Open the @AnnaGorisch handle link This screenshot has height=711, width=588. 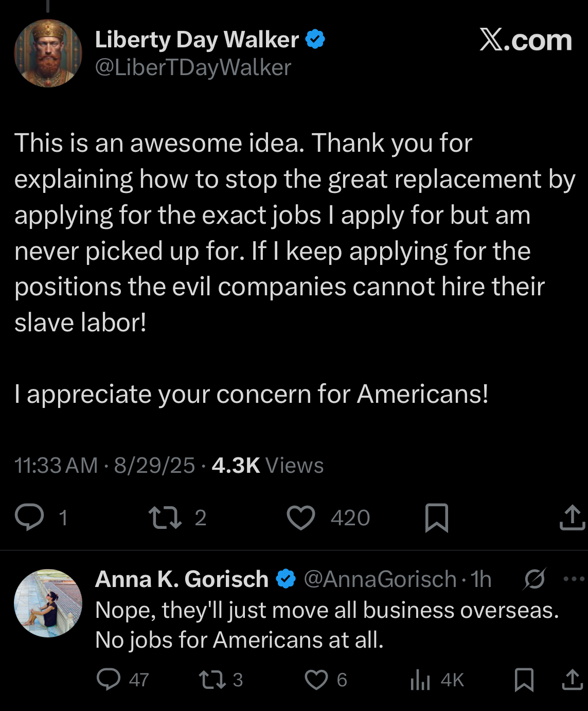point(380,579)
